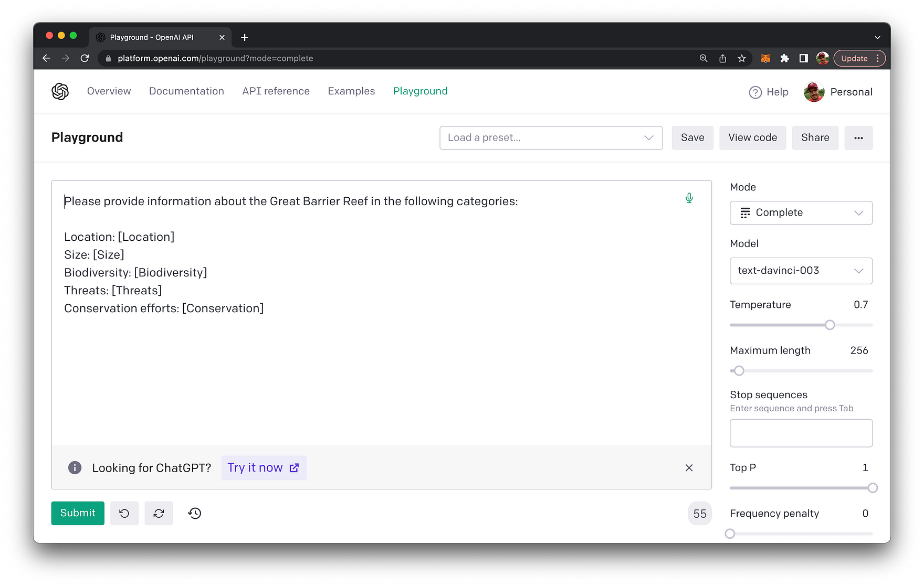This screenshot has height=587, width=924.
Task: Click the share page icon in address bar
Action: pyautogui.click(x=723, y=58)
